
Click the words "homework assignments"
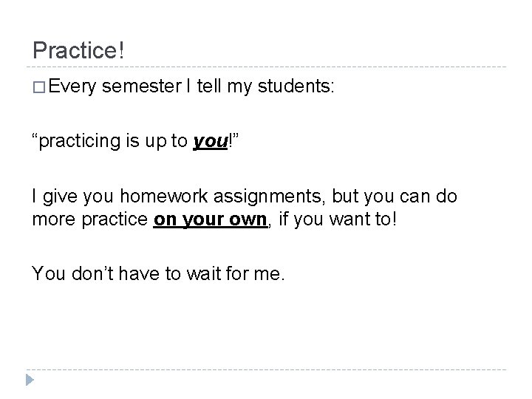coord(220,196)
